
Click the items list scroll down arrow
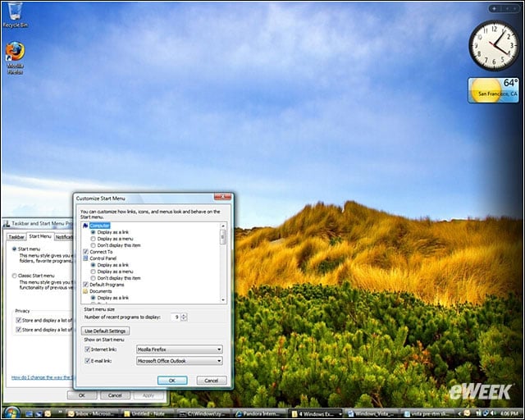[222, 300]
